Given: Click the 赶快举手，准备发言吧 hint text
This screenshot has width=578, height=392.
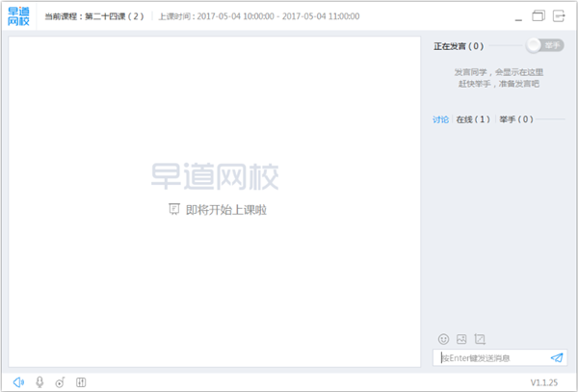Looking at the screenshot, I should pyautogui.click(x=499, y=84).
